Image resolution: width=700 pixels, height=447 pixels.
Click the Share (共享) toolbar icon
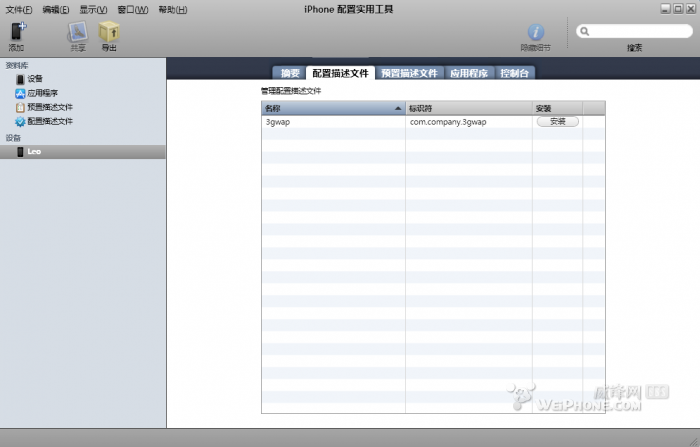pos(78,32)
